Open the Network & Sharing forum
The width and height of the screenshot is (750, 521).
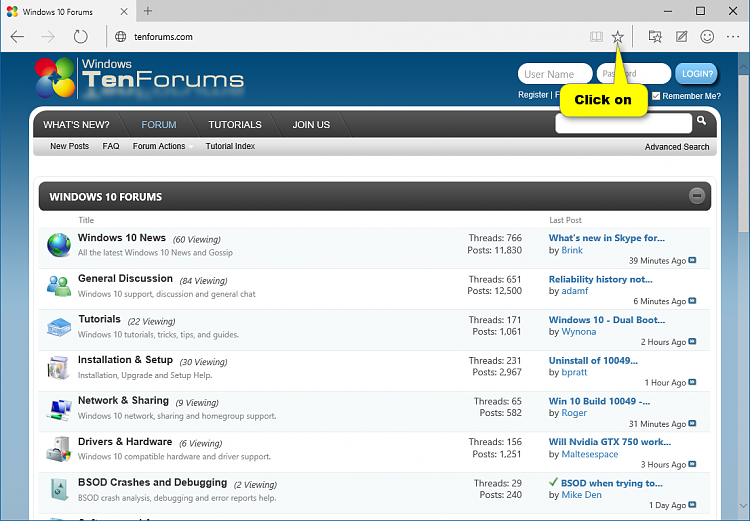123,400
